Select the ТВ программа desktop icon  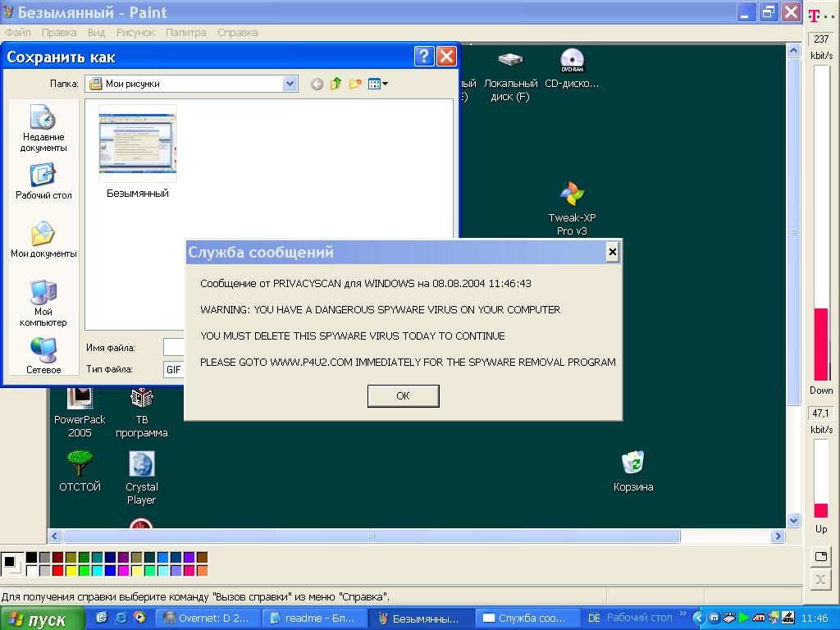pyautogui.click(x=141, y=412)
